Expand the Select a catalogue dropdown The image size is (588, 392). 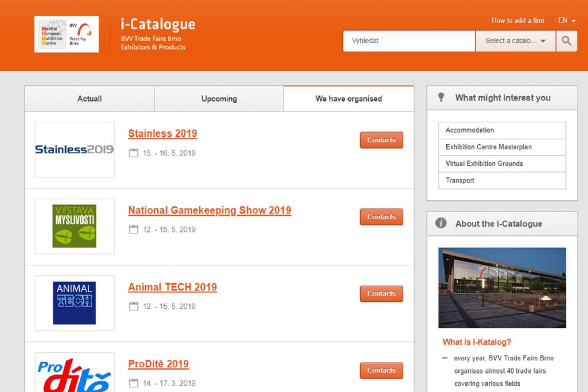pos(515,41)
